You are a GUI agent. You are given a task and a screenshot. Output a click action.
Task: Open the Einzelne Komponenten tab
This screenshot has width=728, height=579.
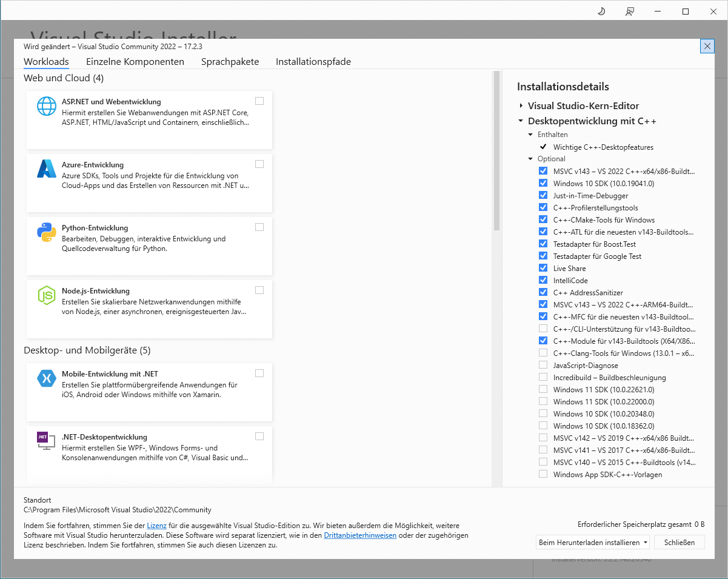(x=135, y=62)
